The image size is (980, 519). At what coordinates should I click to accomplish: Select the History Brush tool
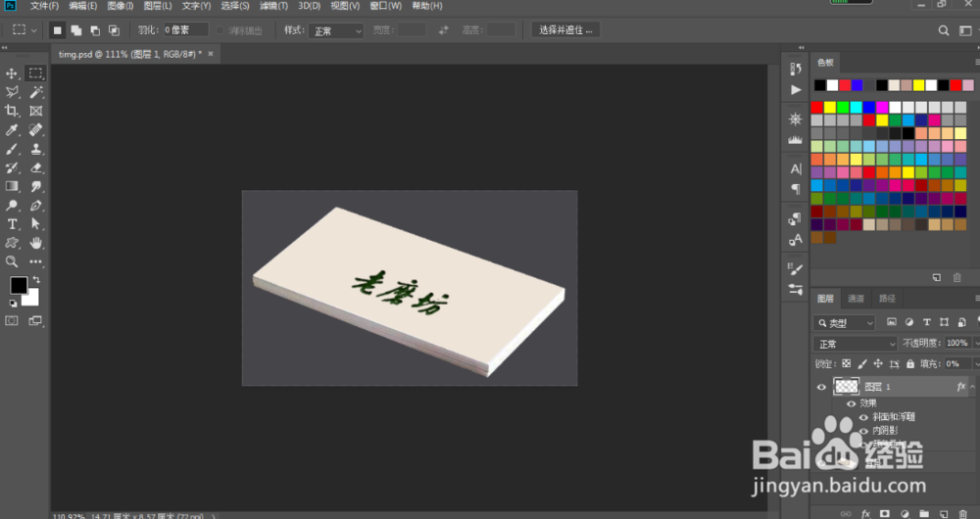tap(12, 168)
